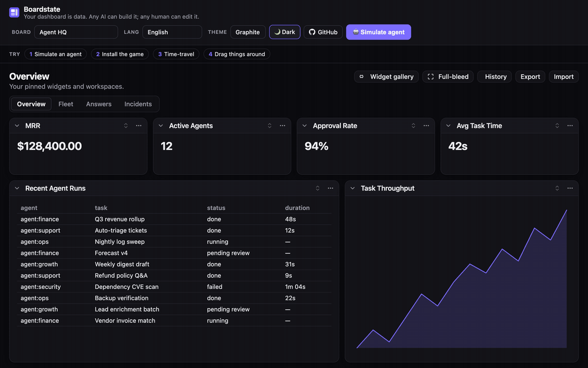Click the $128,400.00 MRR value
The image size is (588, 368).
click(50, 146)
